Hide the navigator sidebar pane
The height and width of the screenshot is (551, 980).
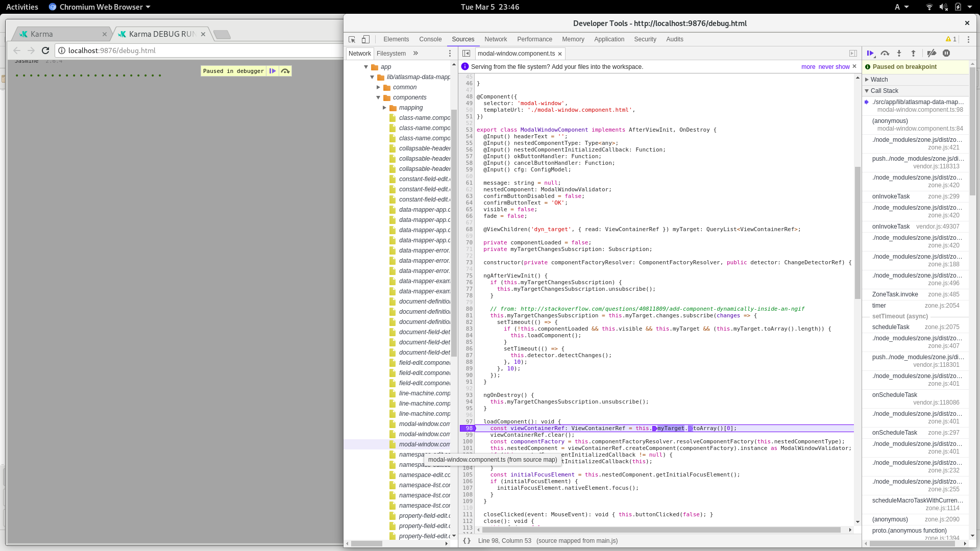point(466,53)
